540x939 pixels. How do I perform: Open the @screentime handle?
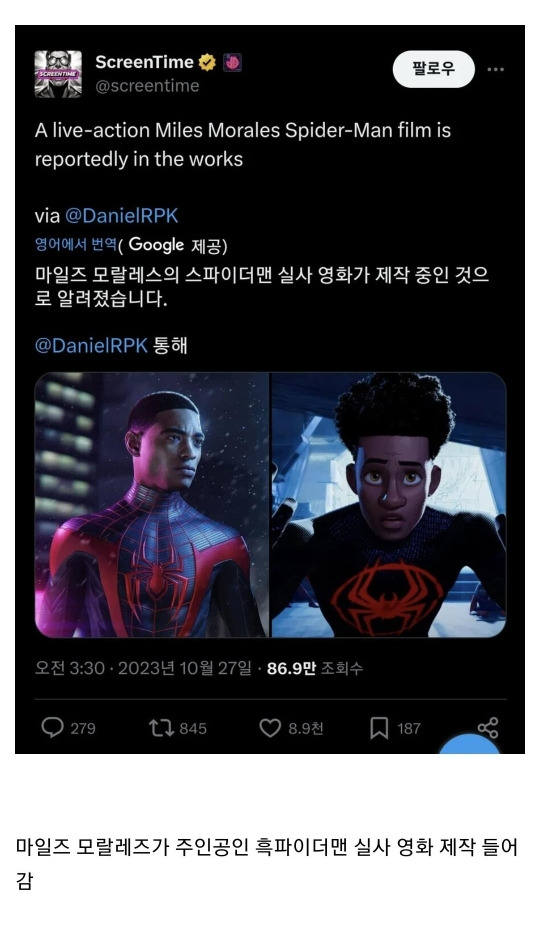[147, 86]
